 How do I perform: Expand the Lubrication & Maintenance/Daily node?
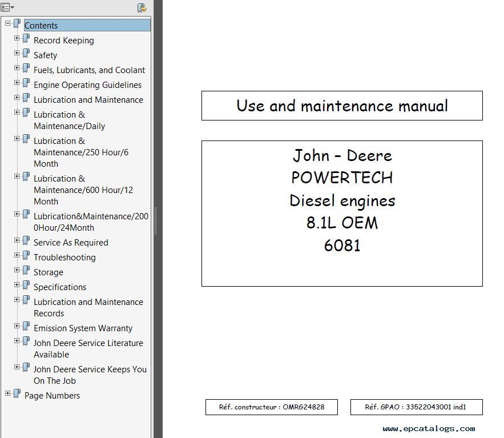[17, 112]
